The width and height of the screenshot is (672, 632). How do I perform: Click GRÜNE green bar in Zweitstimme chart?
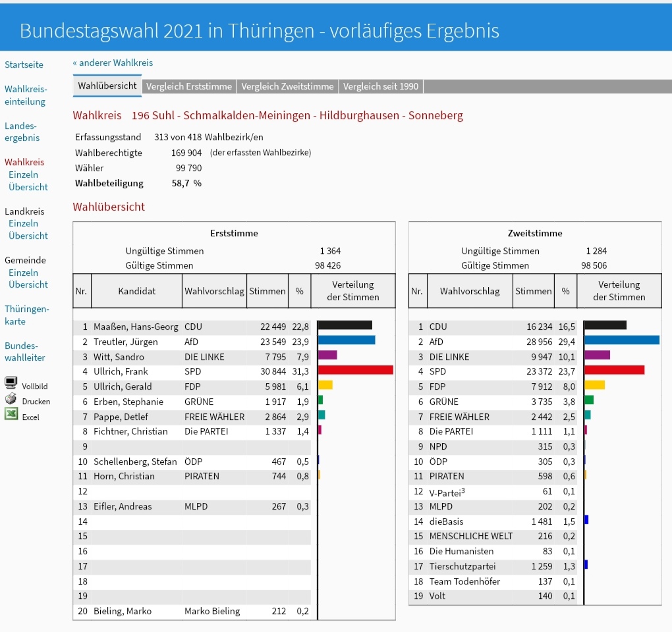click(x=589, y=400)
